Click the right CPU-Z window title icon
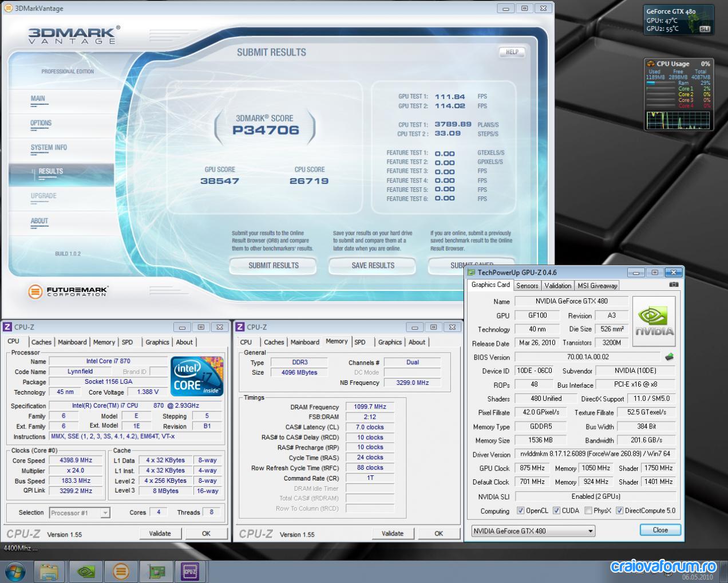Image resolution: width=728 pixels, height=583 pixels. (240, 327)
